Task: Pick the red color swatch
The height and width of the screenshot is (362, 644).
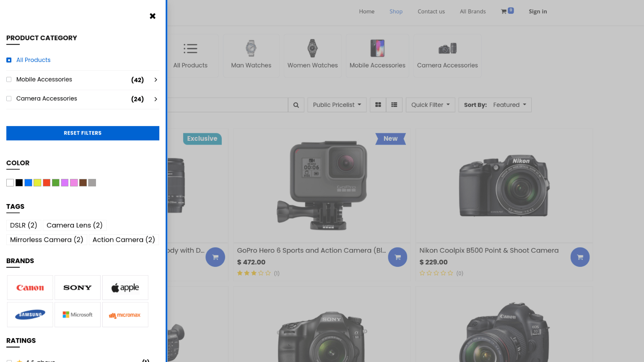Action: [x=47, y=183]
